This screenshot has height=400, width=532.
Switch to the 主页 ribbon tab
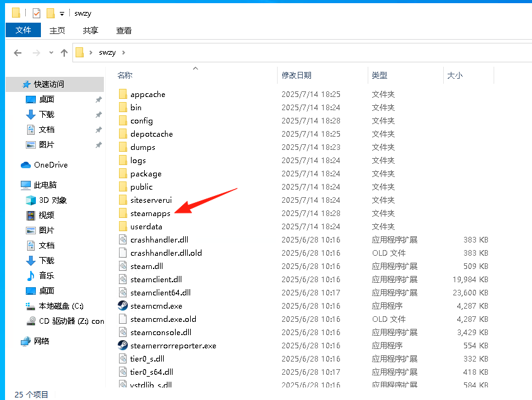click(57, 31)
